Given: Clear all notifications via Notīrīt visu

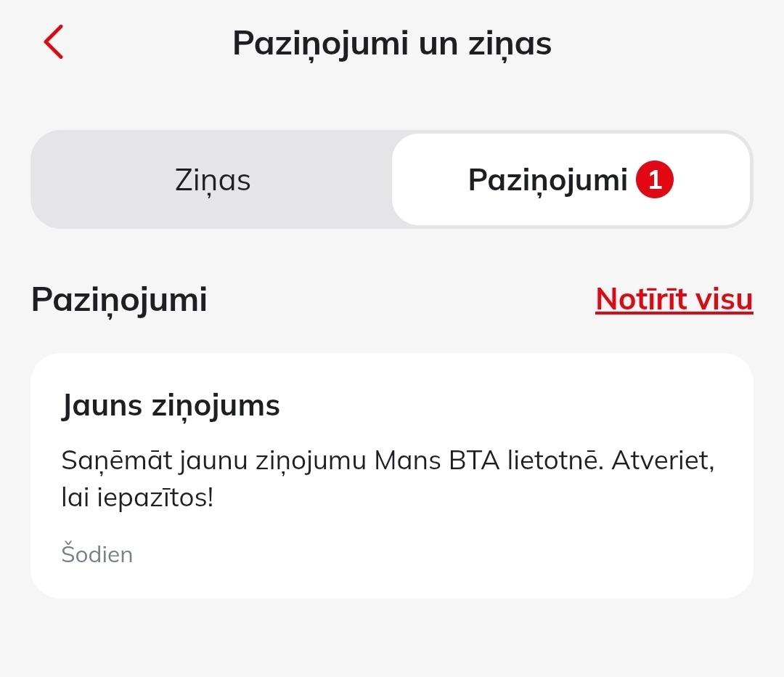Looking at the screenshot, I should click(x=673, y=299).
